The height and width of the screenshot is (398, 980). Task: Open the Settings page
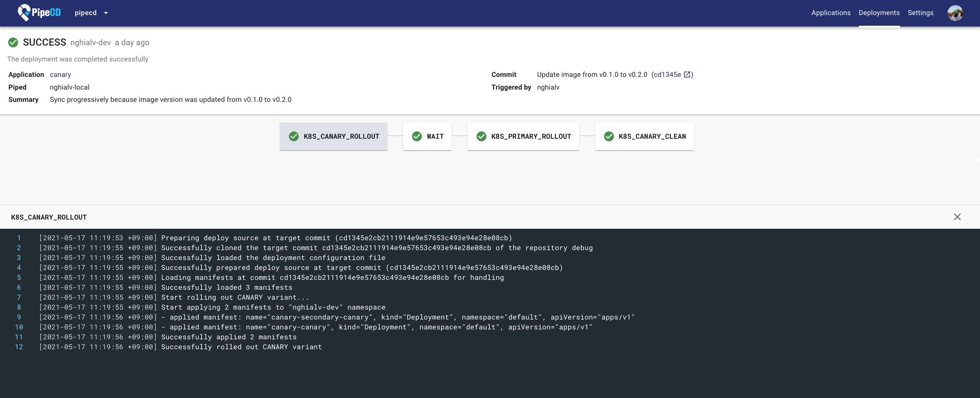(920, 13)
